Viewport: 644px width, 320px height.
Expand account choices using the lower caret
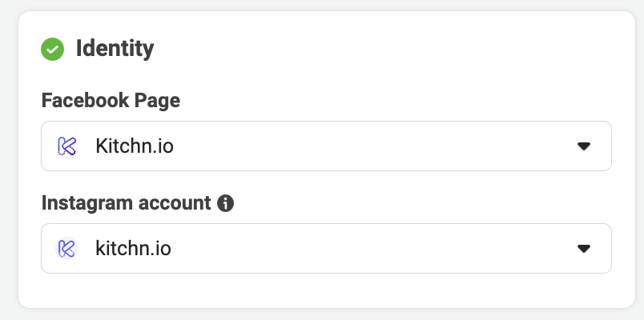click(x=584, y=249)
